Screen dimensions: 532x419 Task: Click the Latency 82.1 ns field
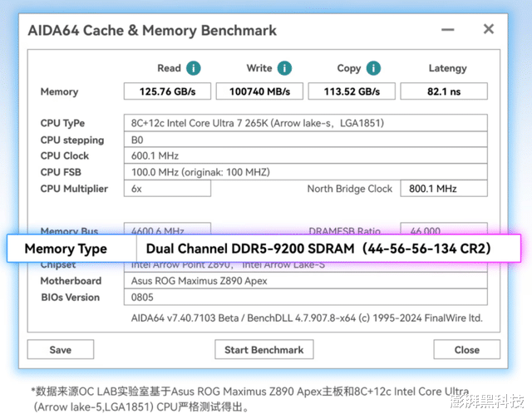pyautogui.click(x=444, y=91)
